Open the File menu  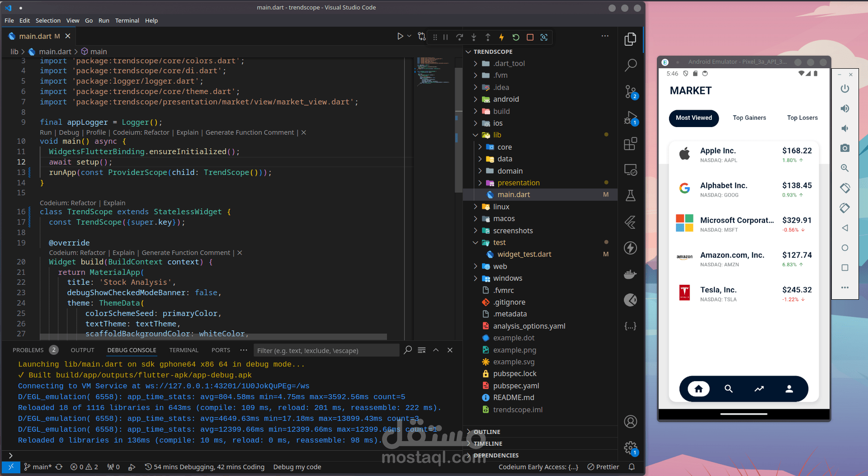click(x=9, y=21)
